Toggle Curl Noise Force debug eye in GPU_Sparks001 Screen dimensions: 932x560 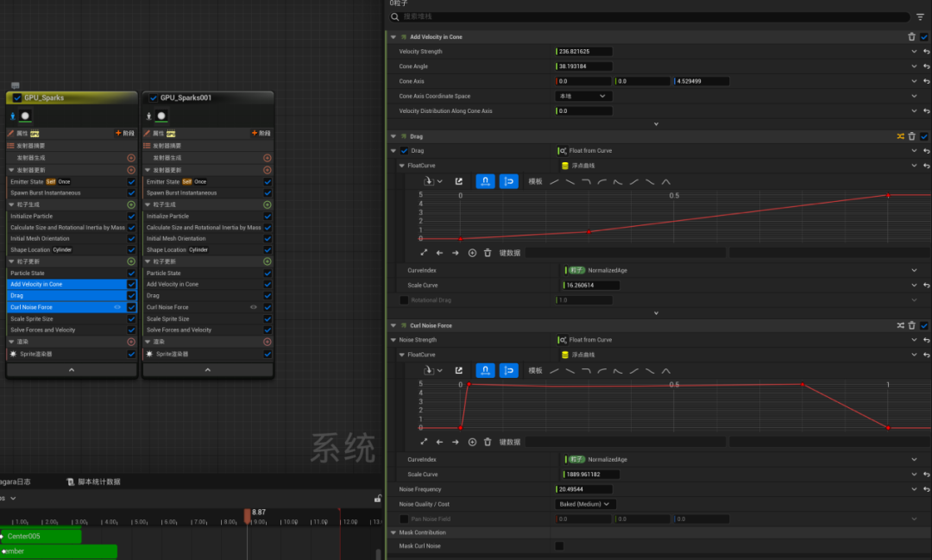[253, 307]
